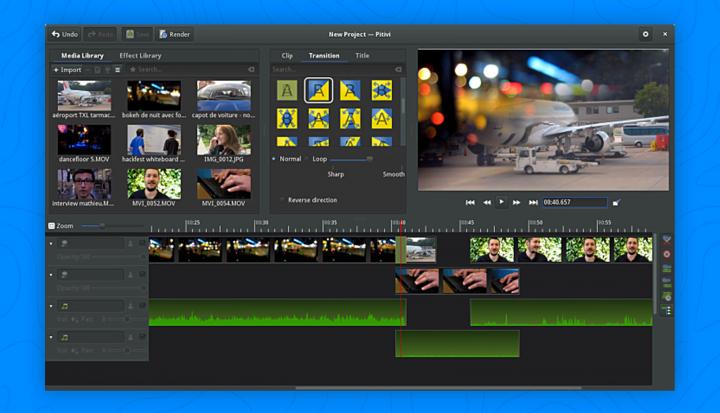Click the Import media button
This screenshot has height=413, width=720.
(68, 70)
